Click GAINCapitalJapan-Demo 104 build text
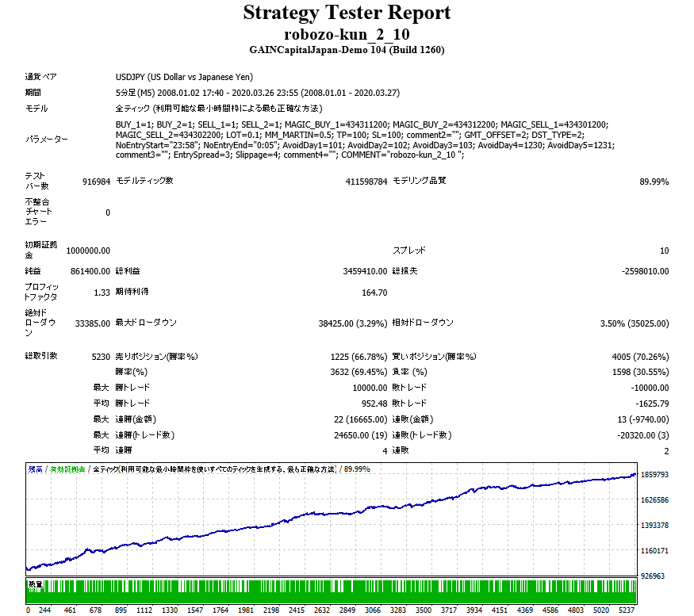 [x=347, y=50]
